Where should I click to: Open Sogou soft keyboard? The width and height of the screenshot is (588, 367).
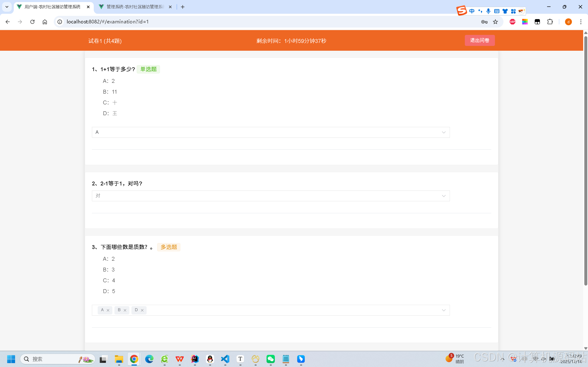click(497, 11)
